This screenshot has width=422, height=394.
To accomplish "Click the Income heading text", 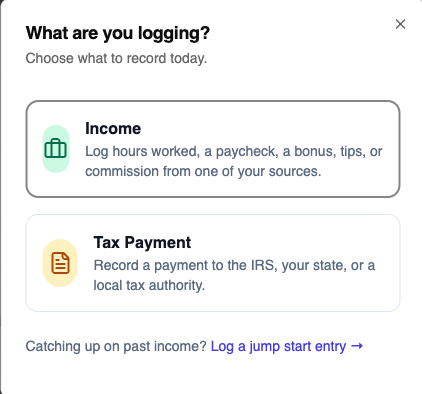I will (113, 129).
